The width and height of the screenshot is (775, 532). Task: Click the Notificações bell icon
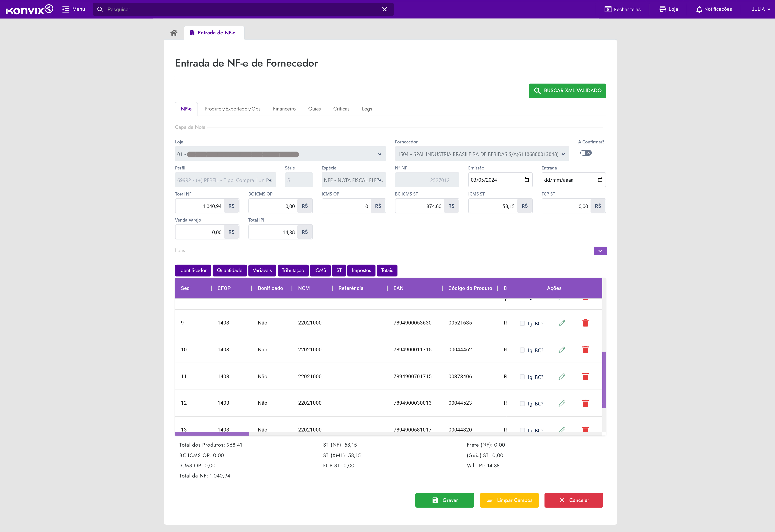point(699,9)
